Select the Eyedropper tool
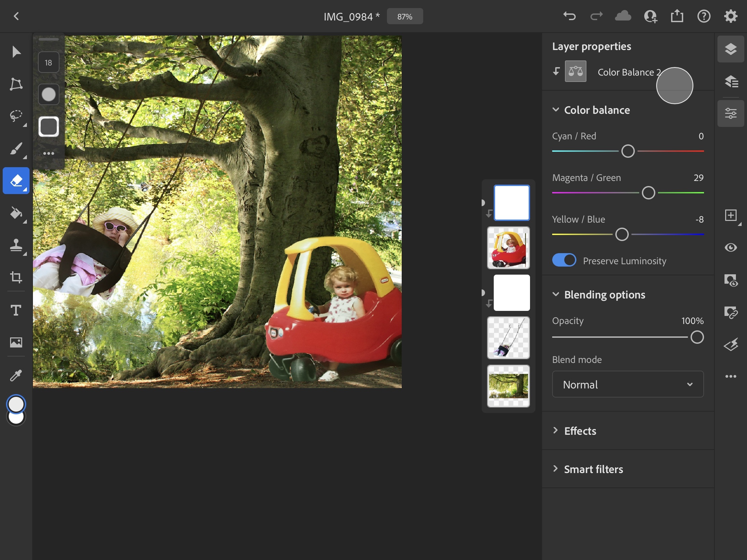This screenshot has width=747, height=560. (16, 375)
